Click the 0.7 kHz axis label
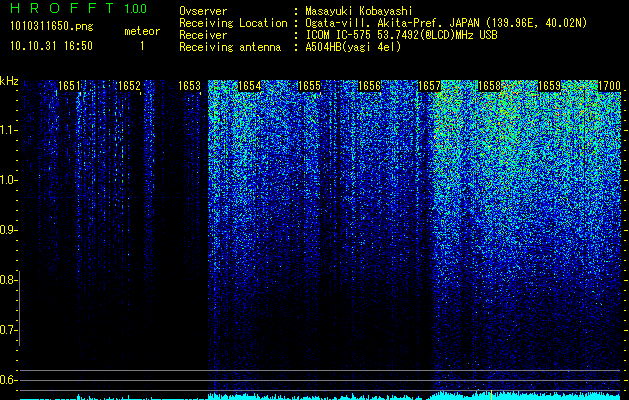Viewport: 629px width, 400px height. click(7, 330)
